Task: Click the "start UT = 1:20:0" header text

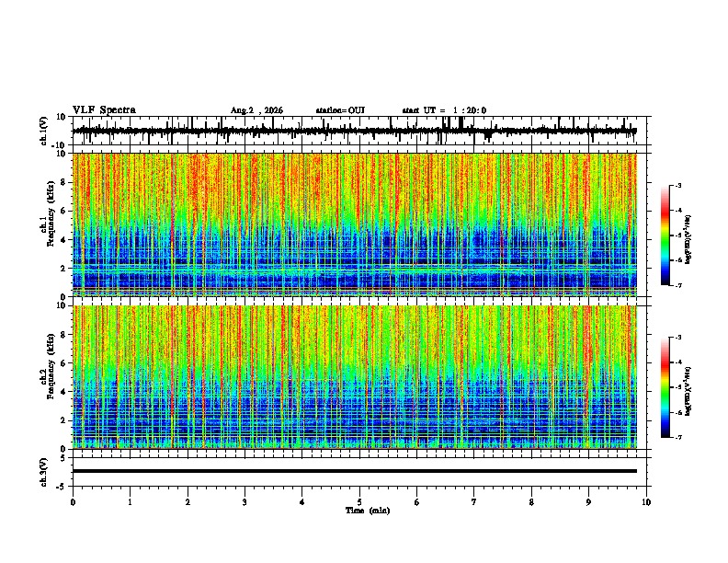Action: (444, 110)
